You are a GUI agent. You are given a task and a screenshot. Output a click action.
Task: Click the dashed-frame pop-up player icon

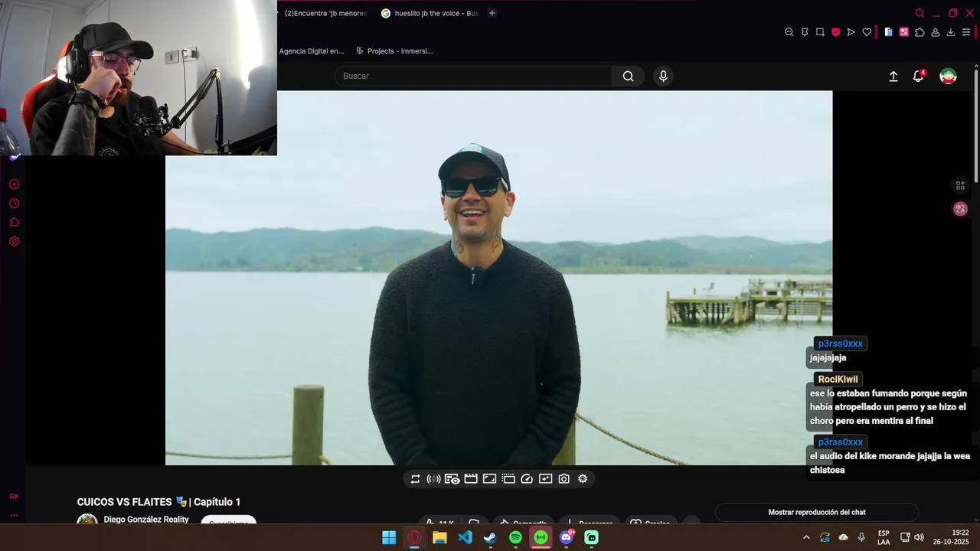(x=508, y=479)
